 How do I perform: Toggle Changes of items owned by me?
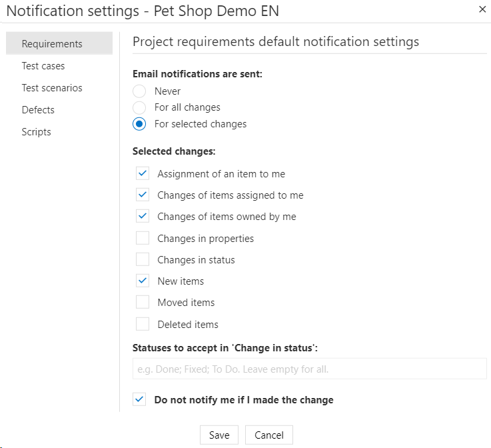coord(143,217)
